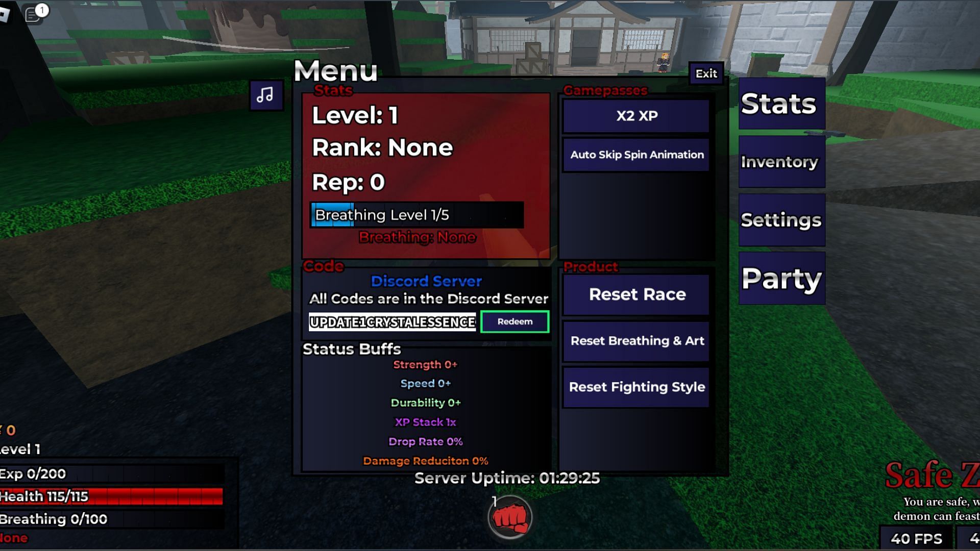The width and height of the screenshot is (980, 551).
Task: Click Reset Race product button
Action: (x=636, y=294)
